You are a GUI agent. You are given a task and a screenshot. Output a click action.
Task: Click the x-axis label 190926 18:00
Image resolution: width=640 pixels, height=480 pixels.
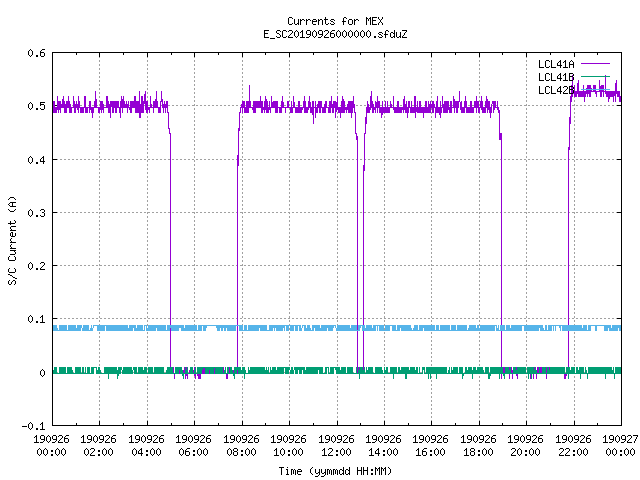click(478, 446)
